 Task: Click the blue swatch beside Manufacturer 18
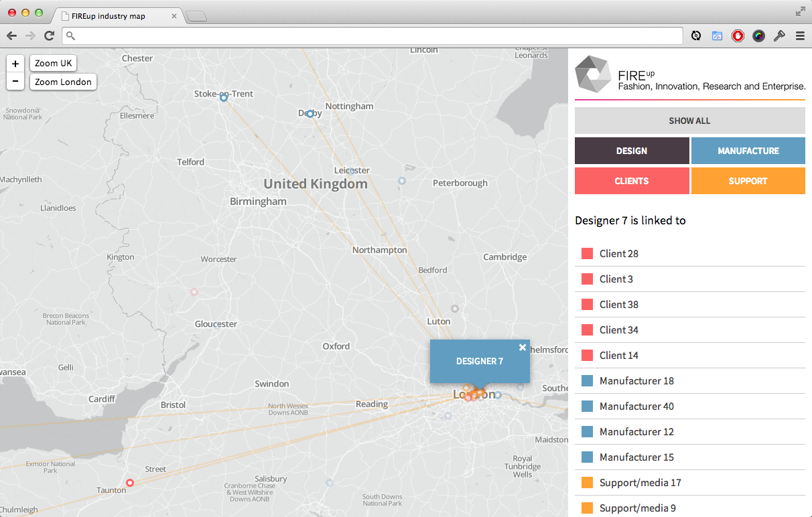coord(587,381)
